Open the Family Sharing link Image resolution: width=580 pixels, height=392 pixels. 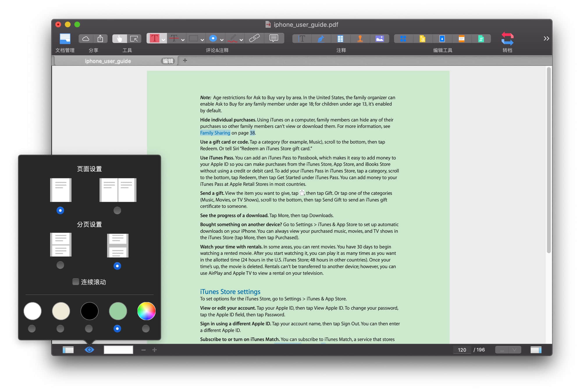click(x=215, y=133)
